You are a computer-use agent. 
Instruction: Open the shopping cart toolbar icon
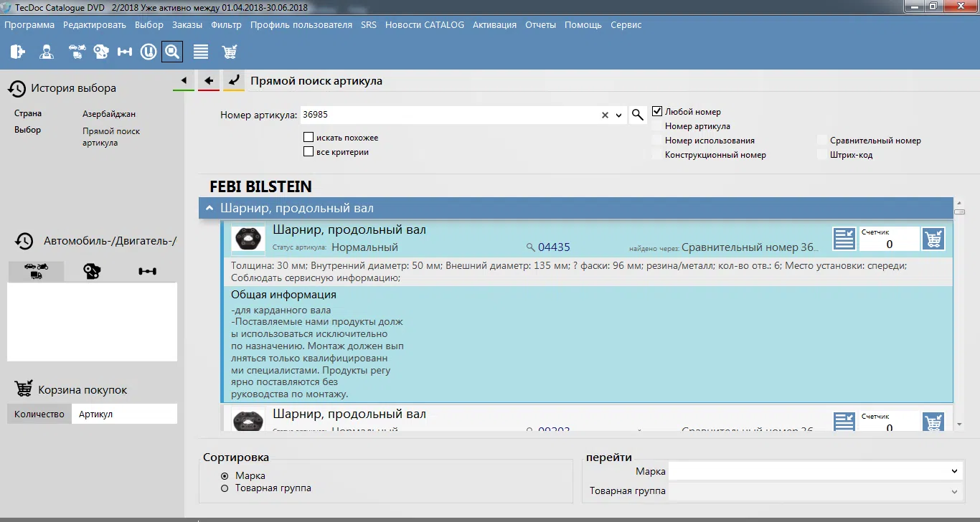coord(230,52)
